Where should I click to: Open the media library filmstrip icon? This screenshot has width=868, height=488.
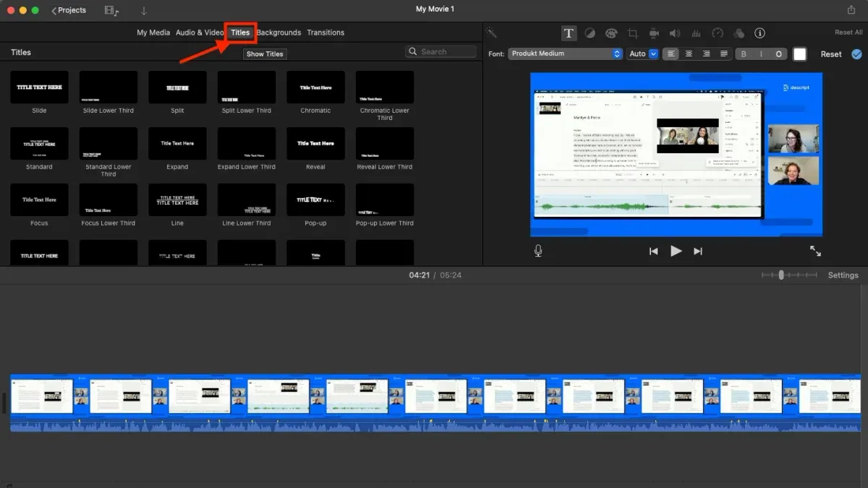click(111, 10)
